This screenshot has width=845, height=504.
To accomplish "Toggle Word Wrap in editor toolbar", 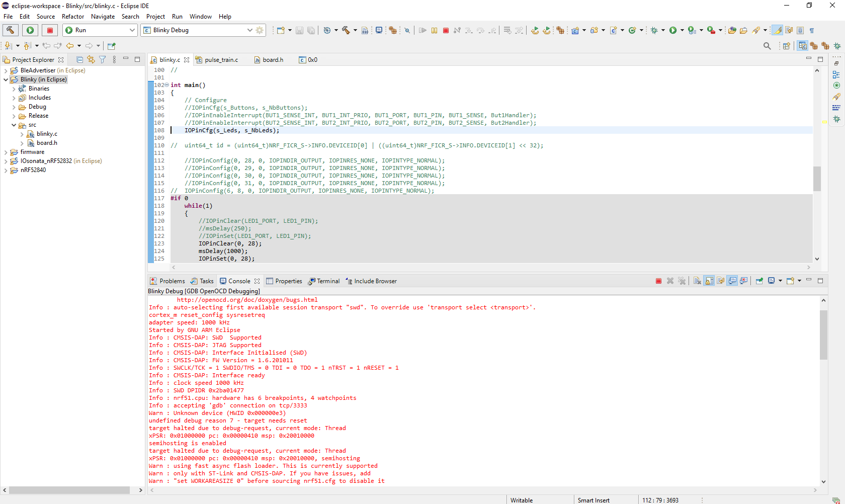I will [x=789, y=30].
